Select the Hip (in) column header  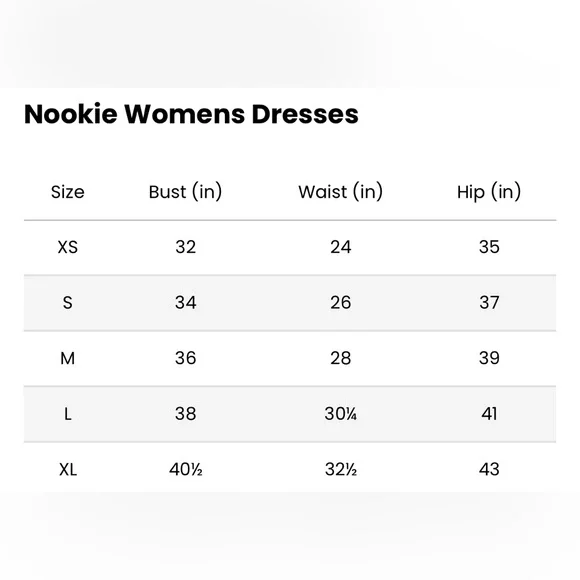click(489, 192)
